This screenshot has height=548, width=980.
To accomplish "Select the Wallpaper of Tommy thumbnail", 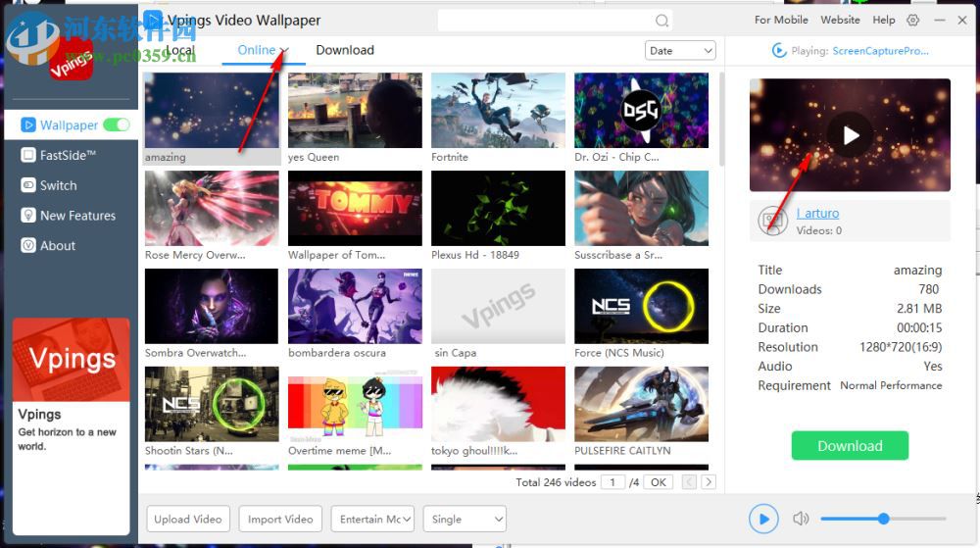I will 355,208.
